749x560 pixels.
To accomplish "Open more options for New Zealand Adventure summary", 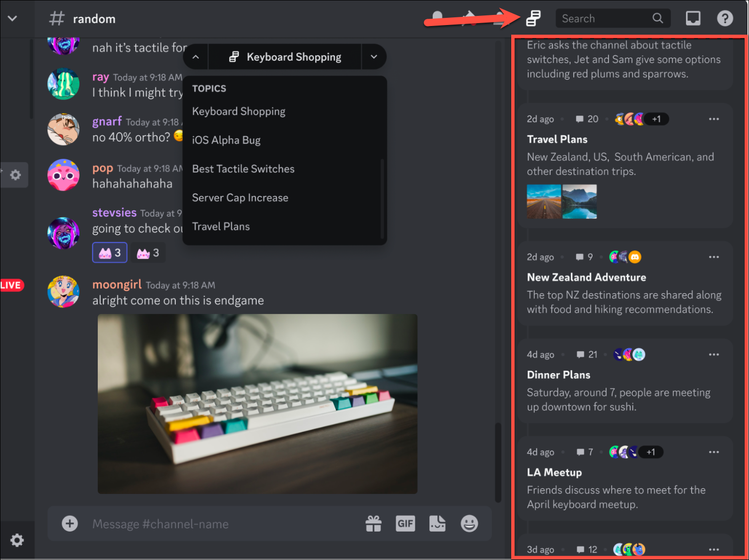I will 714,257.
